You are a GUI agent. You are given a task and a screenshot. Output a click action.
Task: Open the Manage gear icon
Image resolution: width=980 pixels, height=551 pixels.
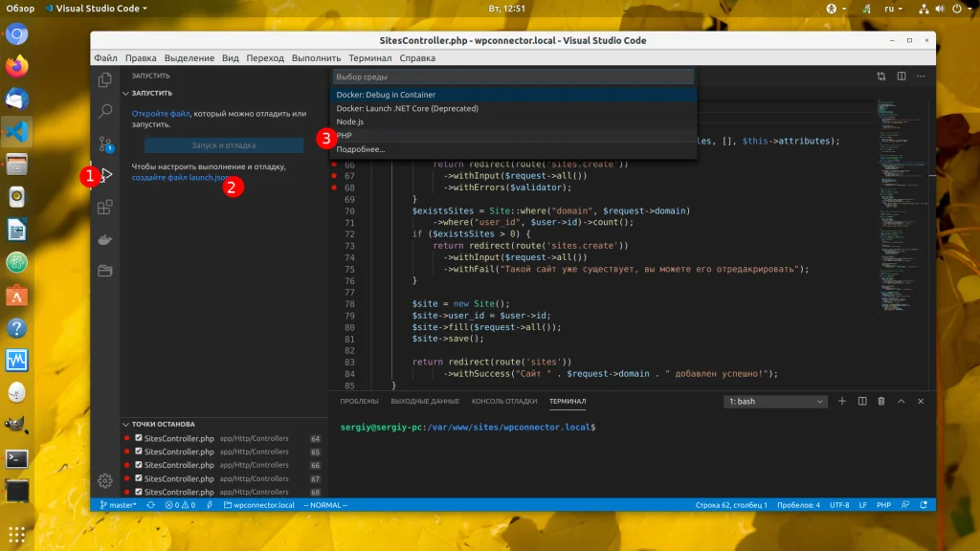click(x=105, y=480)
